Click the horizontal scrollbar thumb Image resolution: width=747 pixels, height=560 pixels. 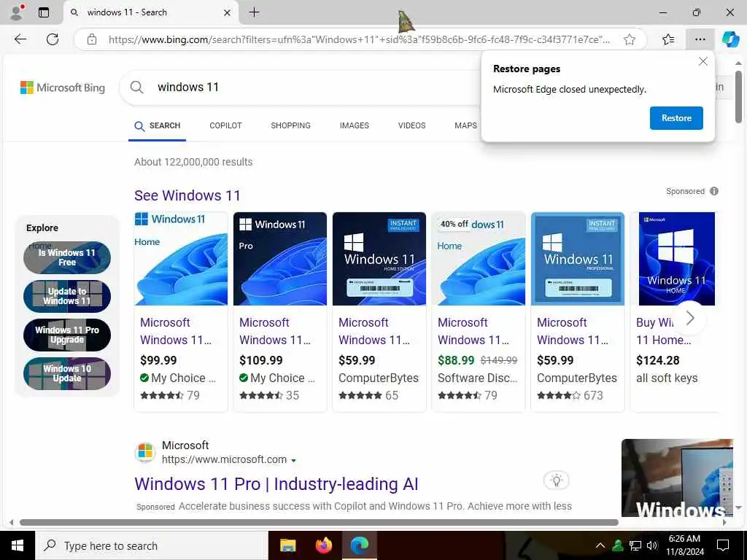319,522
